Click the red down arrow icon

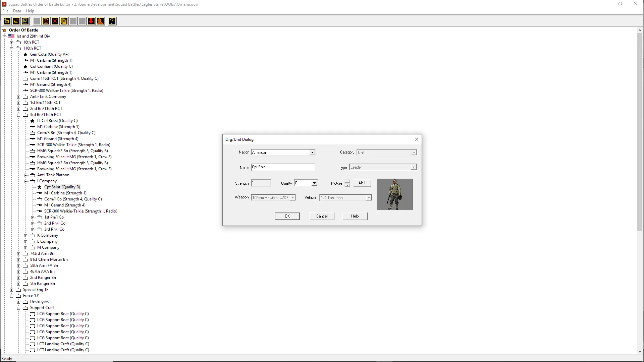pos(91,21)
